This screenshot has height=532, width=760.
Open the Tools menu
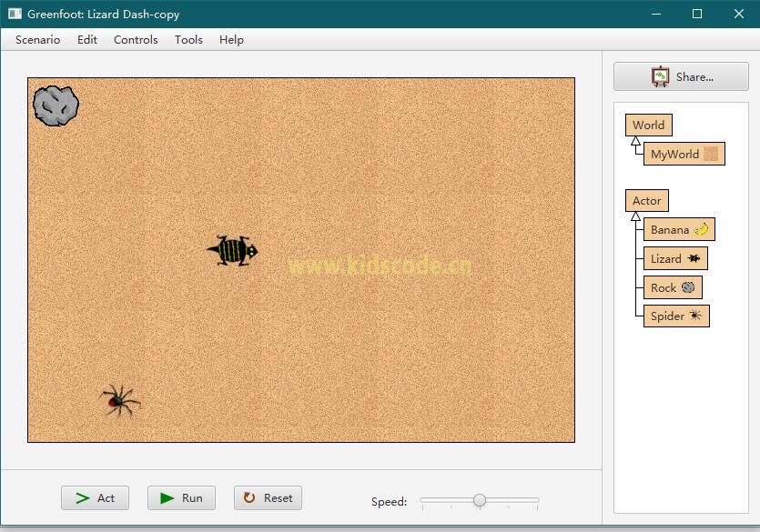pyautogui.click(x=188, y=40)
